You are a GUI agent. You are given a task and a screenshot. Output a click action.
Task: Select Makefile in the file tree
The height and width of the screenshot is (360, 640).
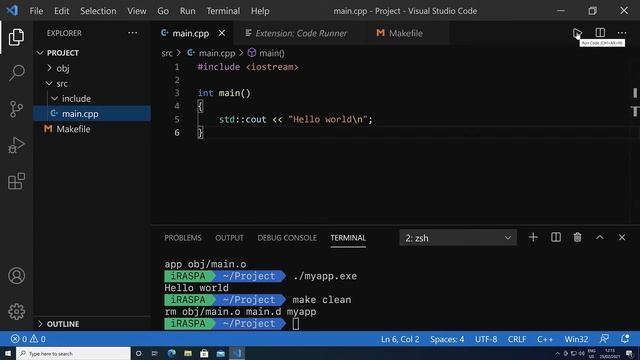[92, 129]
